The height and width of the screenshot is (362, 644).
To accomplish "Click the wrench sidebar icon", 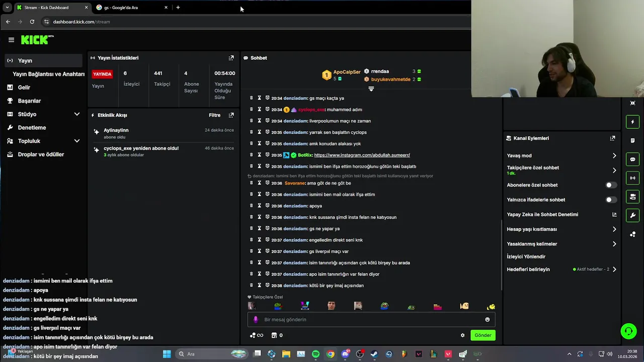I will point(632,215).
